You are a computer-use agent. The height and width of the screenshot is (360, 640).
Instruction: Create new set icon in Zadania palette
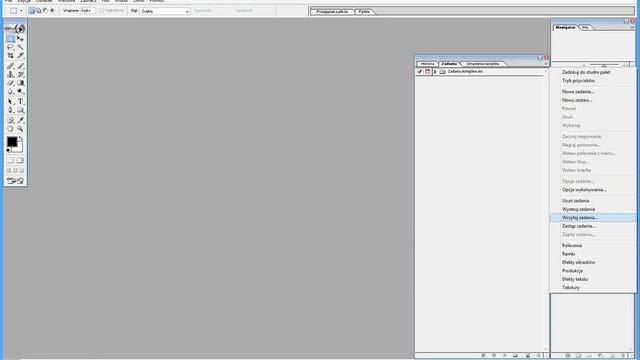click(516, 356)
